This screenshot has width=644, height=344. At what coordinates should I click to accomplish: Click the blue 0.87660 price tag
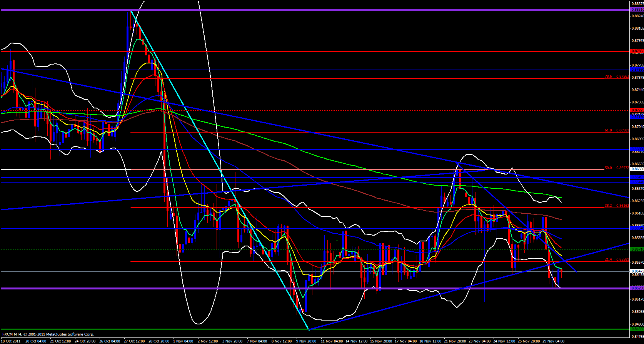click(x=637, y=70)
